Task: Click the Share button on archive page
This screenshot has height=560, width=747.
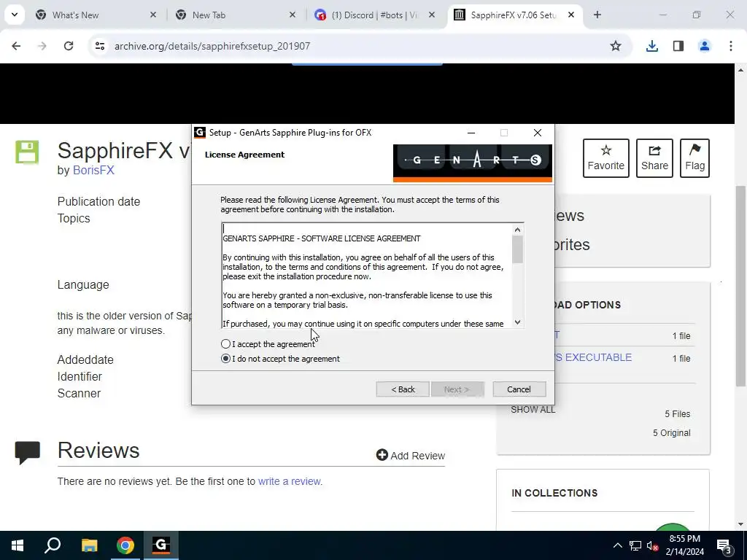Action: coord(654,158)
